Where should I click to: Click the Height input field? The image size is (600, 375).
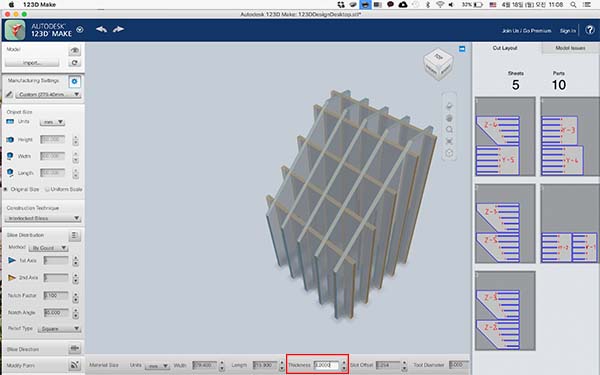point(53,140)
